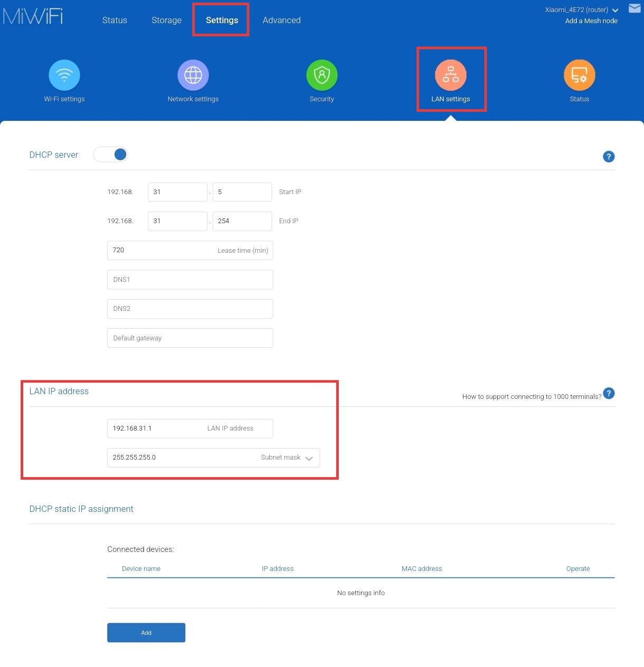
Task: Click the Add button
Action: (x=146, y=633)
